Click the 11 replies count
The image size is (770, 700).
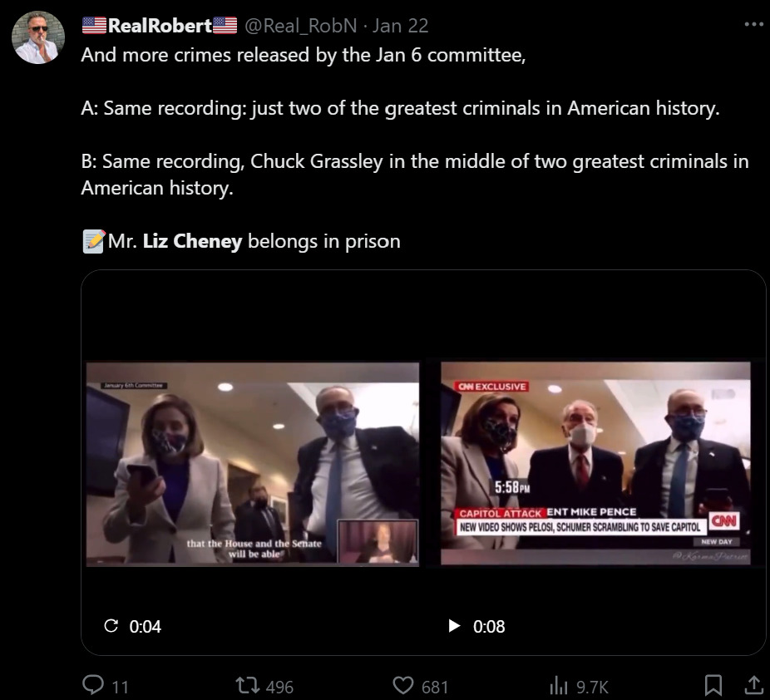(x=121, y=687)
